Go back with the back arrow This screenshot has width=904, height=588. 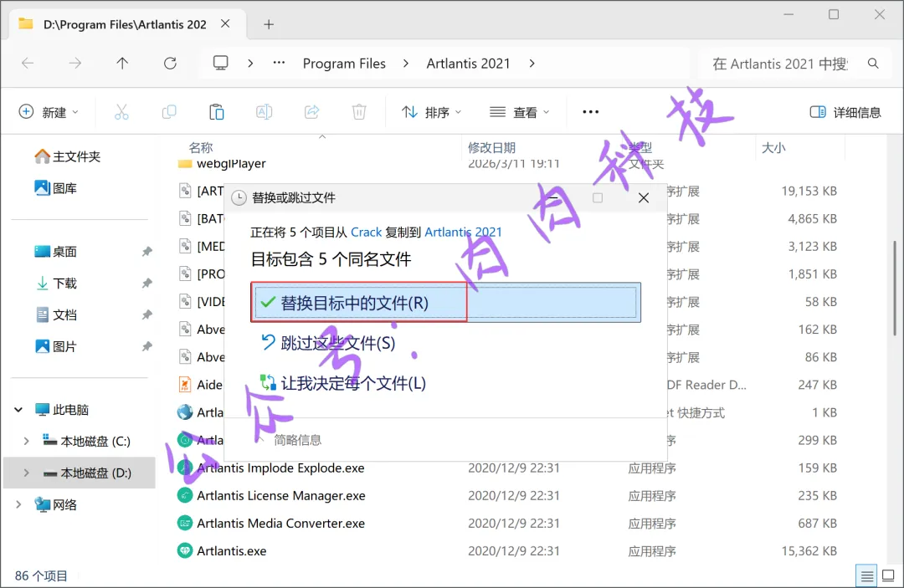pos(27,64)
